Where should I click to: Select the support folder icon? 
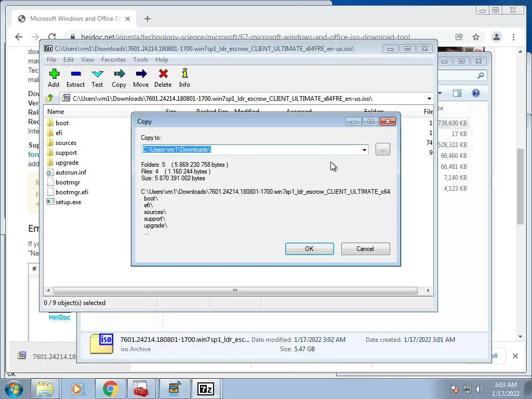tap(50, 152)
